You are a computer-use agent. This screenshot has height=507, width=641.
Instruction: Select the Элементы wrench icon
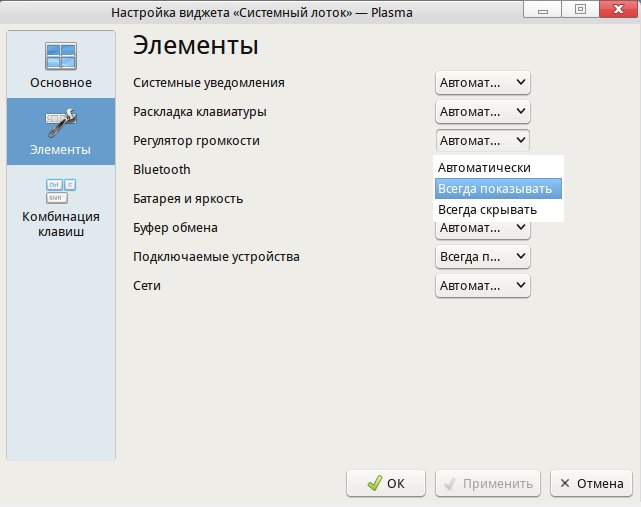(60, 123)
